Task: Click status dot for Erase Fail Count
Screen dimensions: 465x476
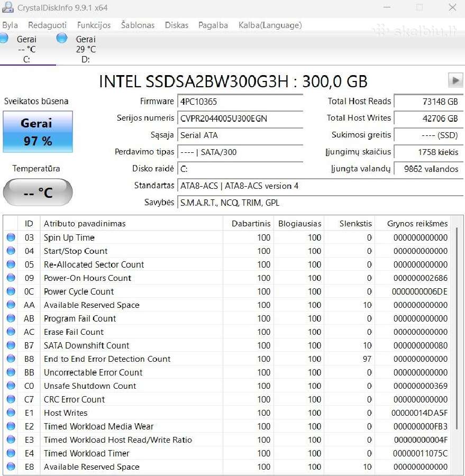Action: [x=11, y=332]
